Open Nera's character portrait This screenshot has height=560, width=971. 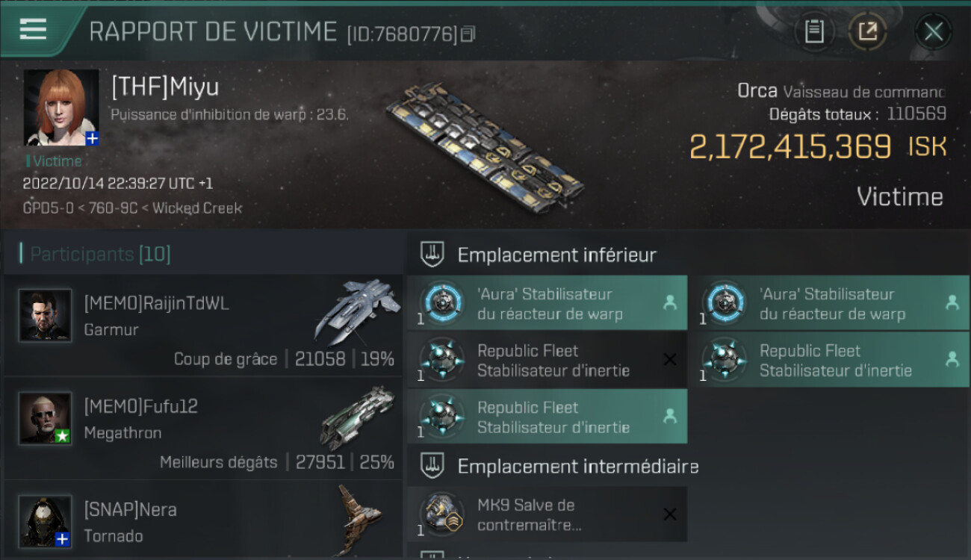tap(45, 520)
